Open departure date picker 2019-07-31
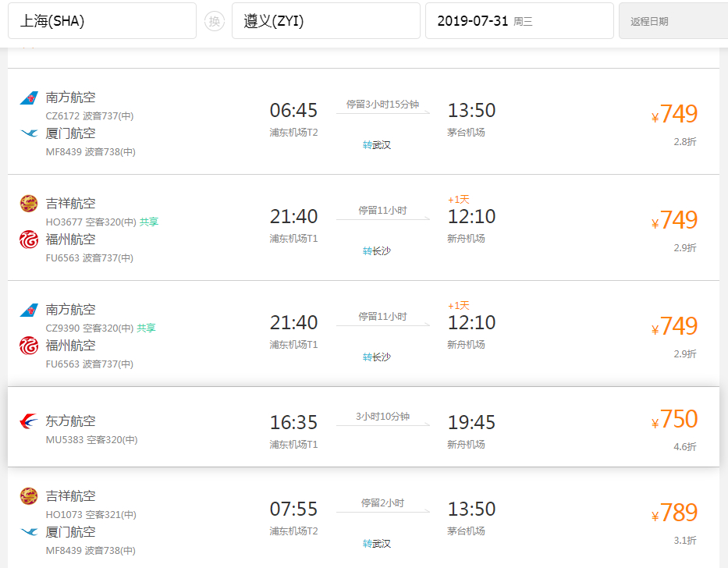The width and height of the screenshot is (728, 568). (x=520, y=21)
